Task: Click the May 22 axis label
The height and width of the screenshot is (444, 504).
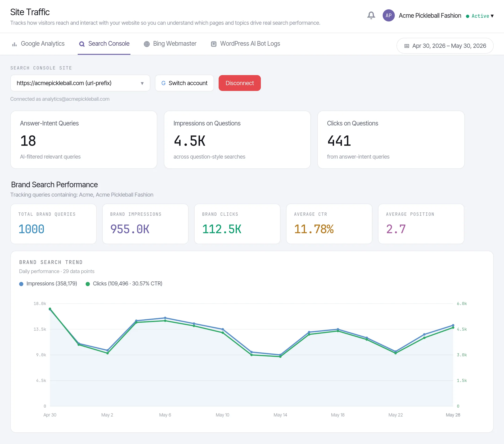Action: [x=395, y=415]
